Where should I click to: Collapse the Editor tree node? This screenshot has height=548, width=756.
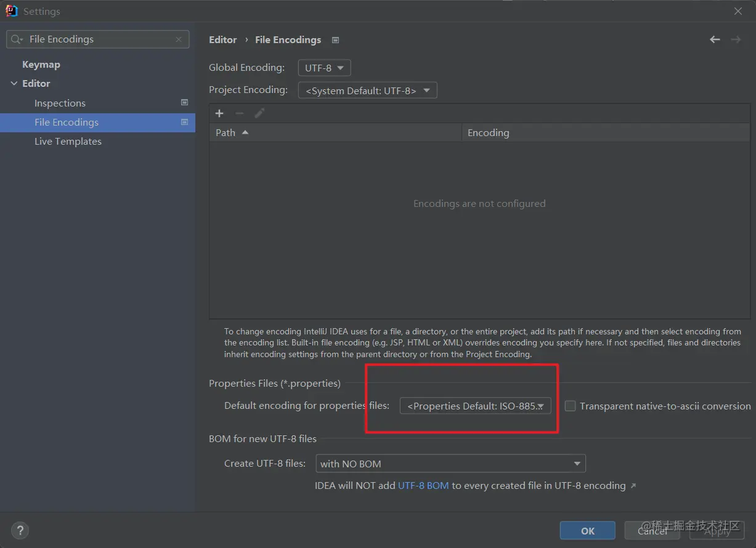pos(14,84)
